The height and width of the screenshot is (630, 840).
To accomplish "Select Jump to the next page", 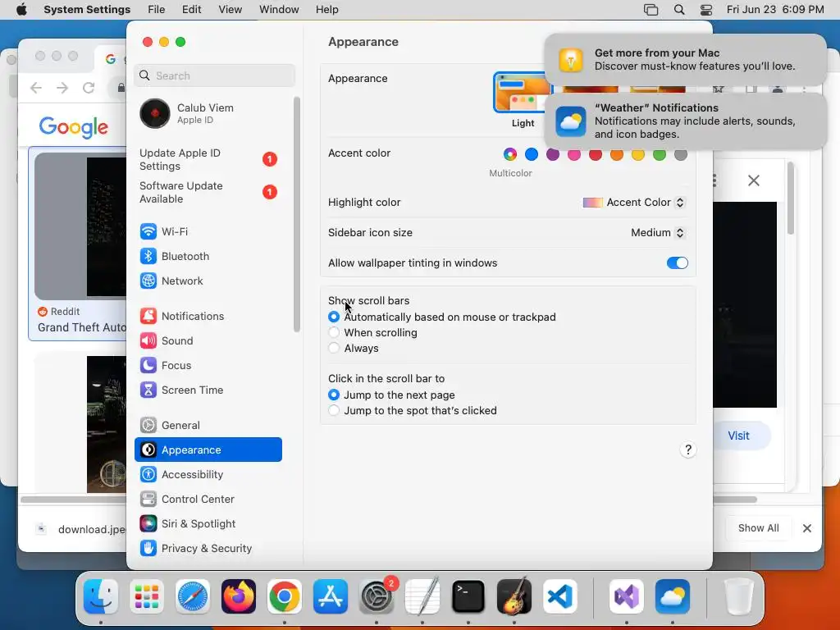I will [334, 395].
